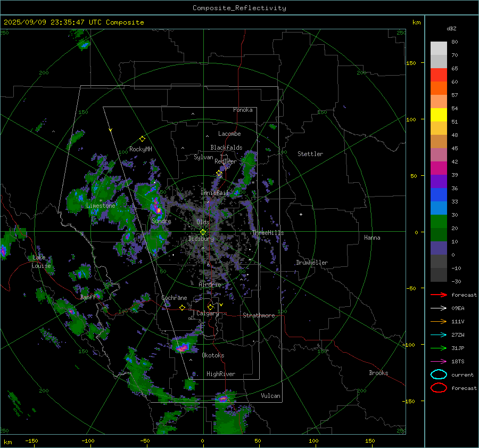
Task: Click the 2025/09/09 23:35:47 UTC timestamp
Action: 53,22
